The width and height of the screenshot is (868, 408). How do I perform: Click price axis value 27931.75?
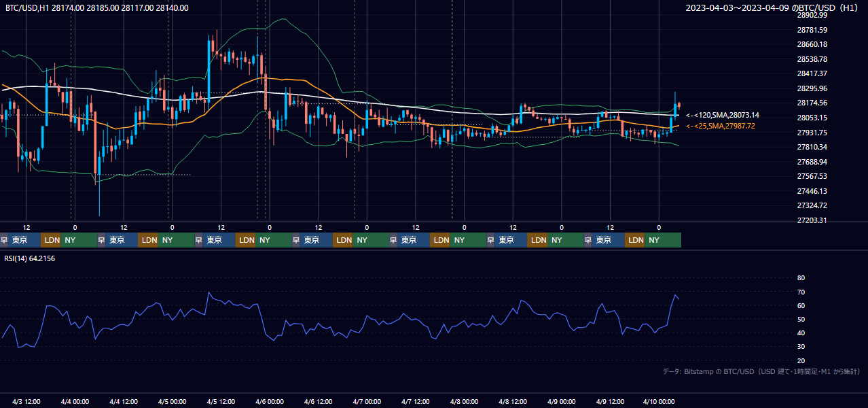point(812,133)
